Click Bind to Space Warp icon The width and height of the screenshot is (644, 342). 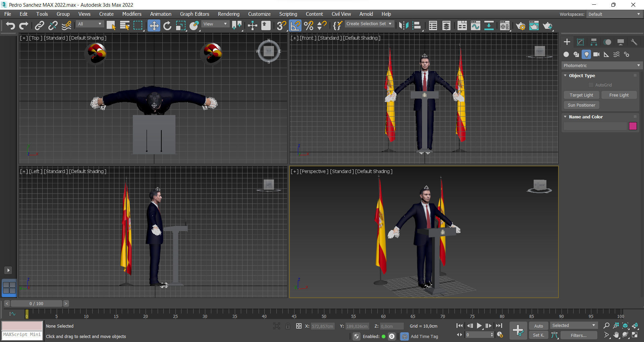66,25
